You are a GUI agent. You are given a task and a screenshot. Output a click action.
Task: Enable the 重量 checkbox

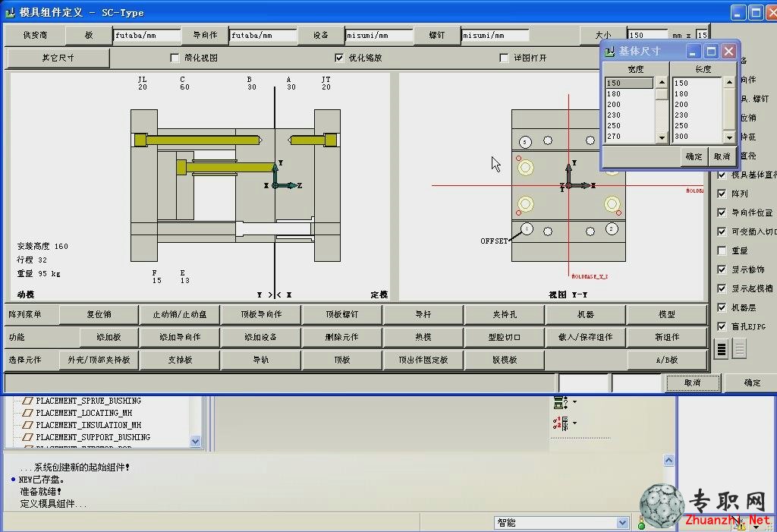(x=722, y=251)
